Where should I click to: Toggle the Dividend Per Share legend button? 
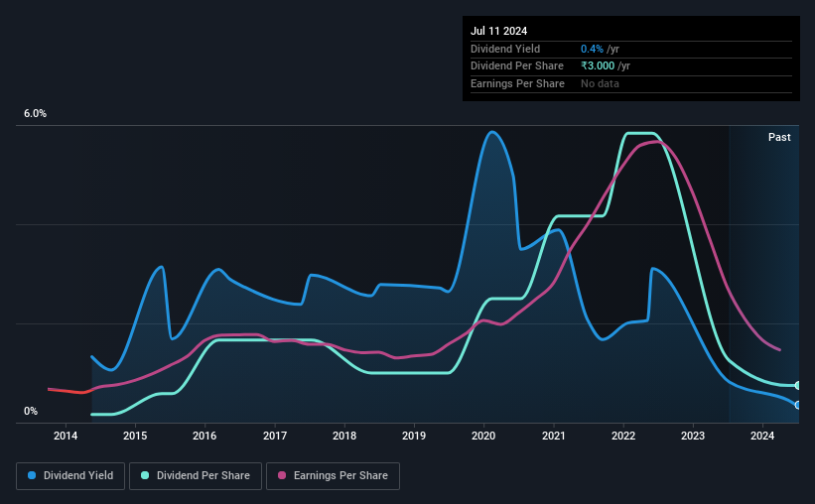point(196,476)
